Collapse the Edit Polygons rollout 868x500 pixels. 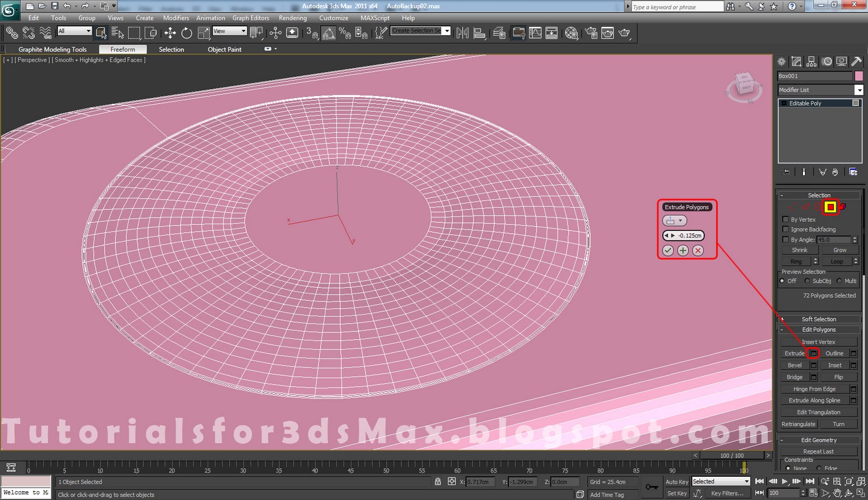pyautogui.click(x=819, y=330)
